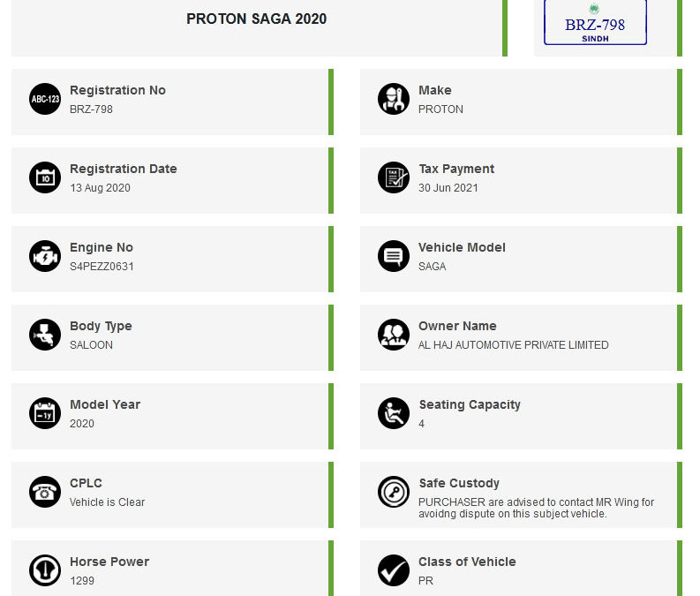700x596 pixels.
Task: Click the Vehicle Model chat icon
Action: click(x=394, y=256)
